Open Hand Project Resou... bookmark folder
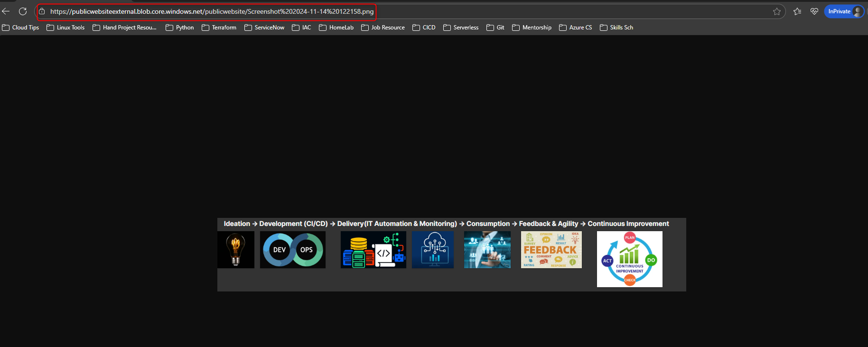The height and width of the screenshot is (347, 868). (x=124, y=28)
